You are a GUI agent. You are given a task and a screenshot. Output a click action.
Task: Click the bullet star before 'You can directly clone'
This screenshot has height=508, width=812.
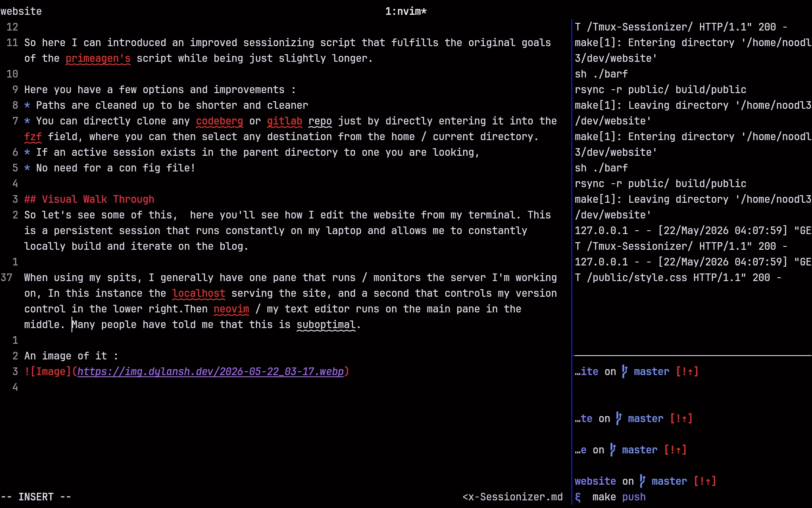coord(27,121)
